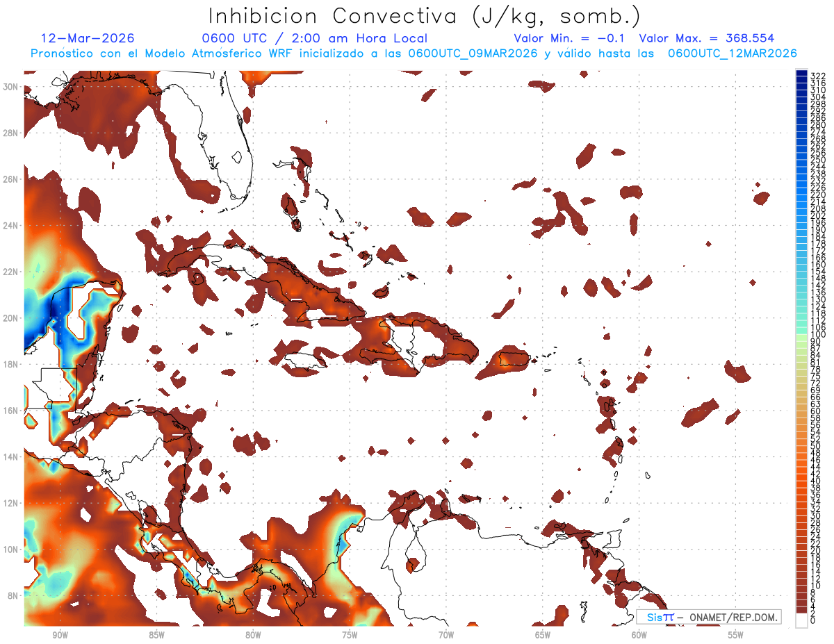Click the 18N latitude label
The height and width of the screenshot is (644, 834).
click(10, 364)
